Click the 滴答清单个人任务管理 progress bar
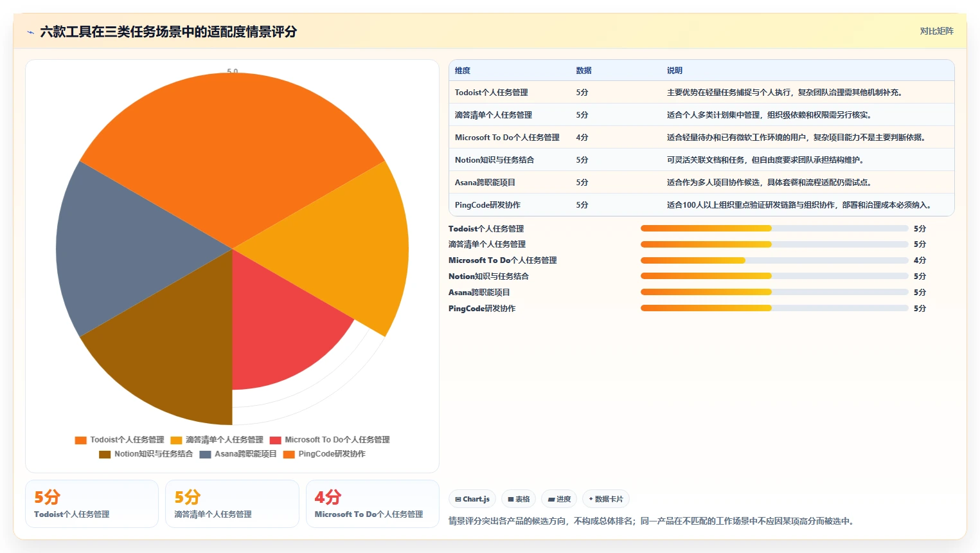 click(774, 244)
